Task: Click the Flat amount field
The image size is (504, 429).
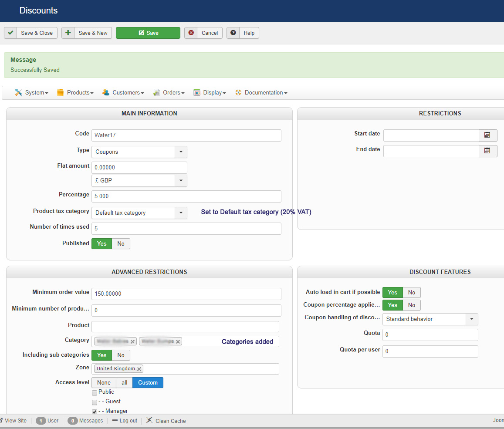Action: [x=139, y=167]
